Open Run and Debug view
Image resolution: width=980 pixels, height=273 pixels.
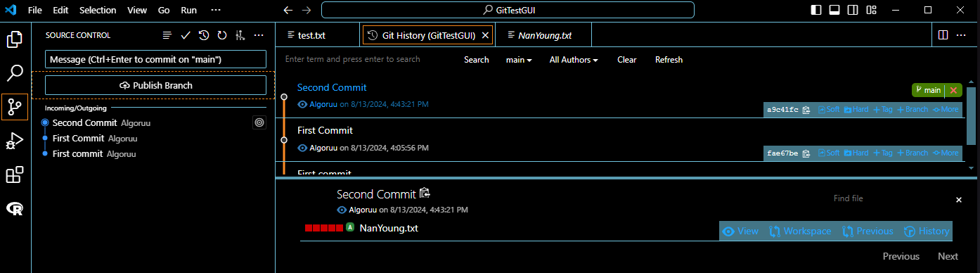(x=15, y=141)
